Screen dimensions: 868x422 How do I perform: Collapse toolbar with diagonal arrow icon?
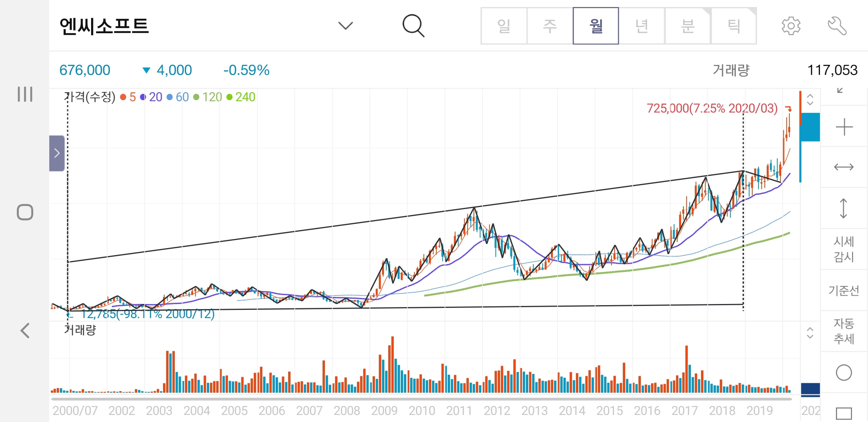click(840, 91)
